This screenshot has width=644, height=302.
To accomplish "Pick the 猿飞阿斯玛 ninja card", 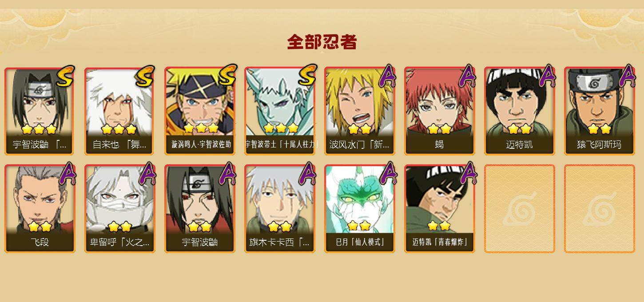I will pos(599,111).
